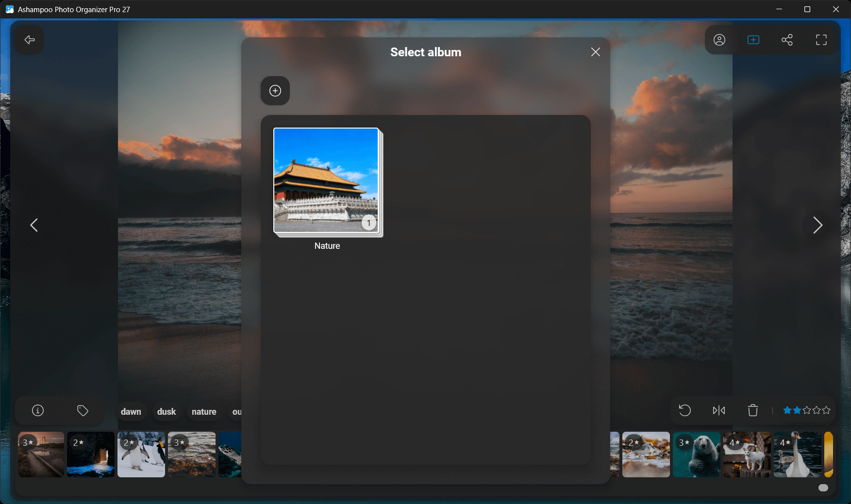This screenshot has width=851, height=504.
Task: Open the blue cave thumbnail
Action: click(x=91, y=455)
